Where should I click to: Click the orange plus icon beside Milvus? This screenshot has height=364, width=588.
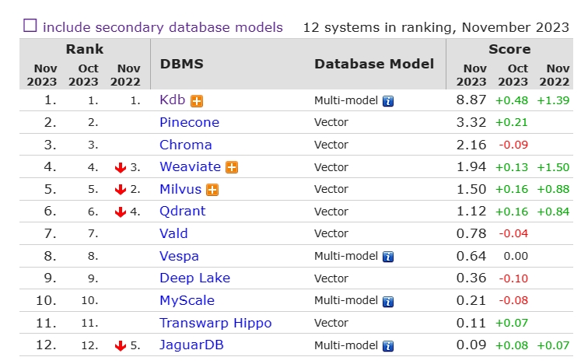click(212, 190)
